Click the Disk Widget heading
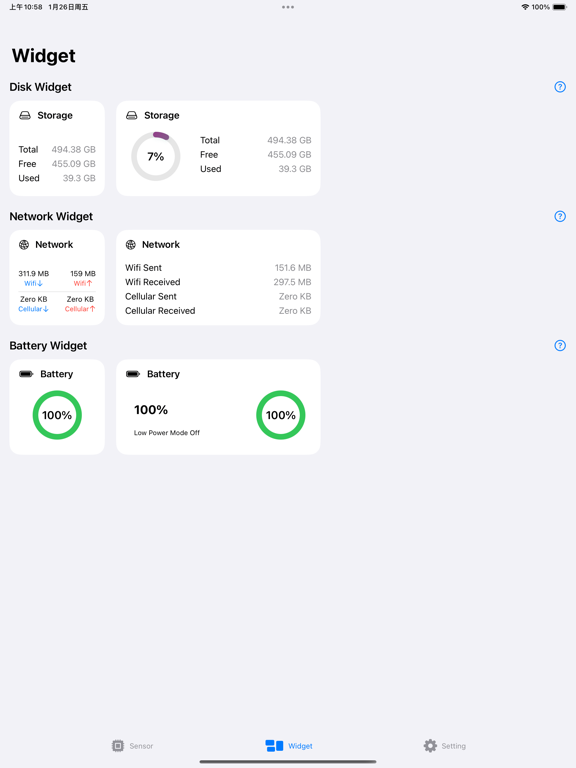 (40, 87)
